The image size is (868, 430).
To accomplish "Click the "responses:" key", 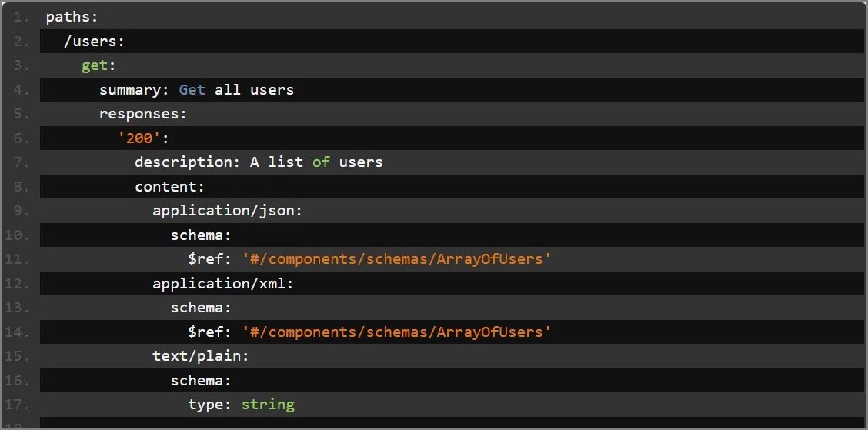I will 143,114.
